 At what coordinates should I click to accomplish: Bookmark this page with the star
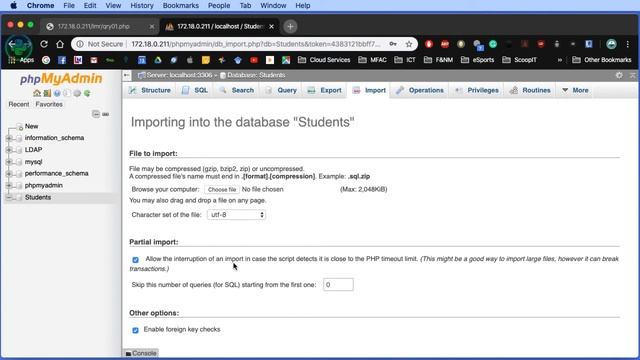(x=409, y=44)
